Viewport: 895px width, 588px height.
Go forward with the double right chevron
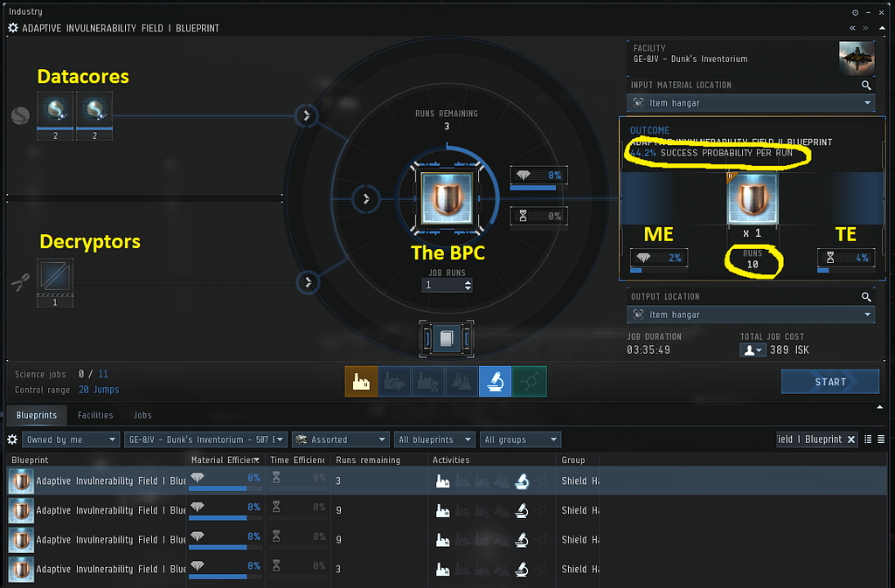pyautogui.click(x=865, y=28)
